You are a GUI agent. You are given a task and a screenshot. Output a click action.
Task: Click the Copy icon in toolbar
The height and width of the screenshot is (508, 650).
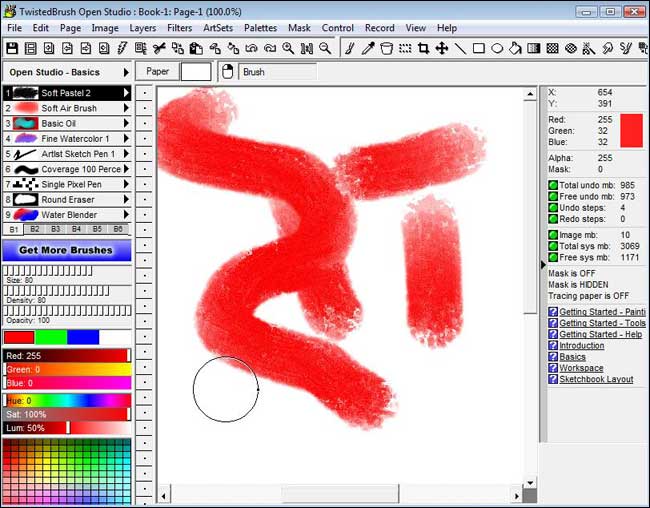pos(177,49)
